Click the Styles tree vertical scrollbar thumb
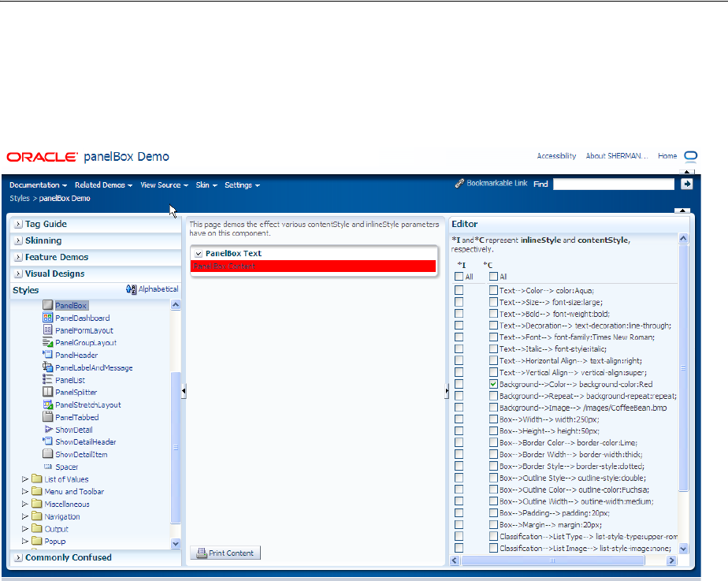This screenshot has width=728, height=581. tap(176, 447)
